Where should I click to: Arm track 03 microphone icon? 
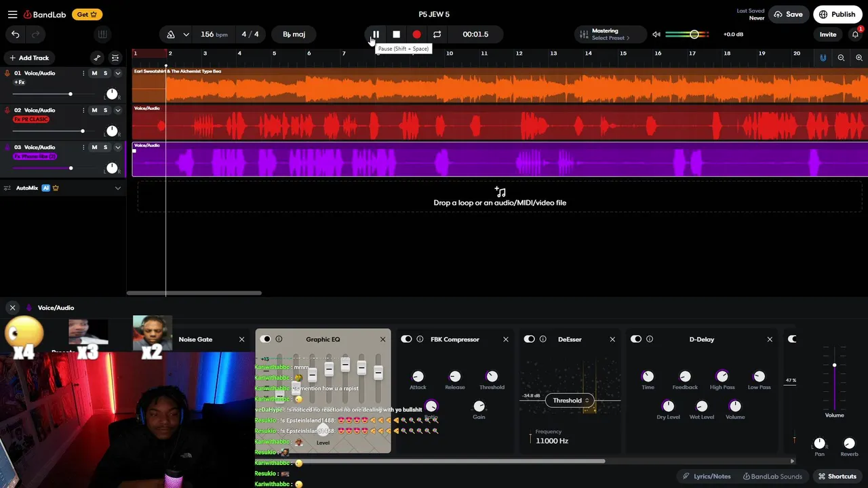point(7,147)
